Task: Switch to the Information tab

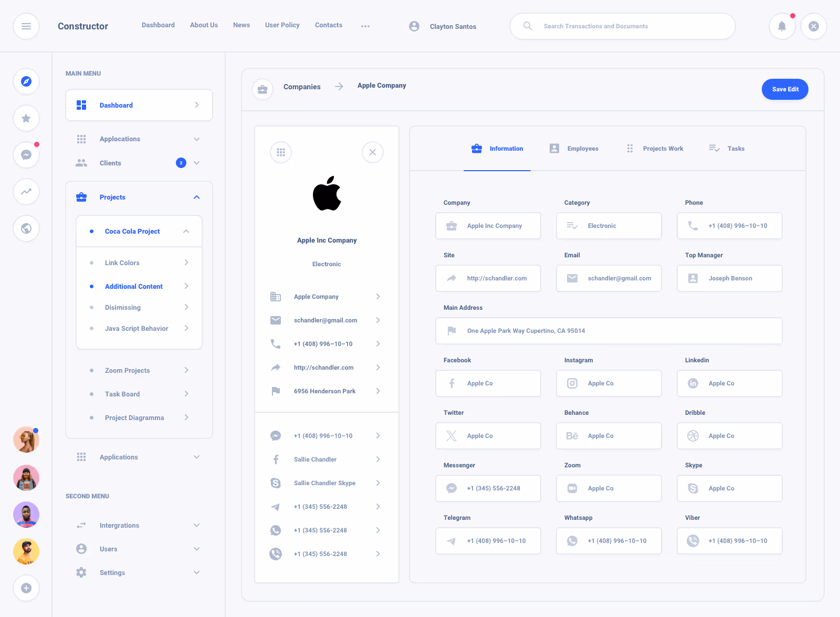Action: tap(497, 149)
